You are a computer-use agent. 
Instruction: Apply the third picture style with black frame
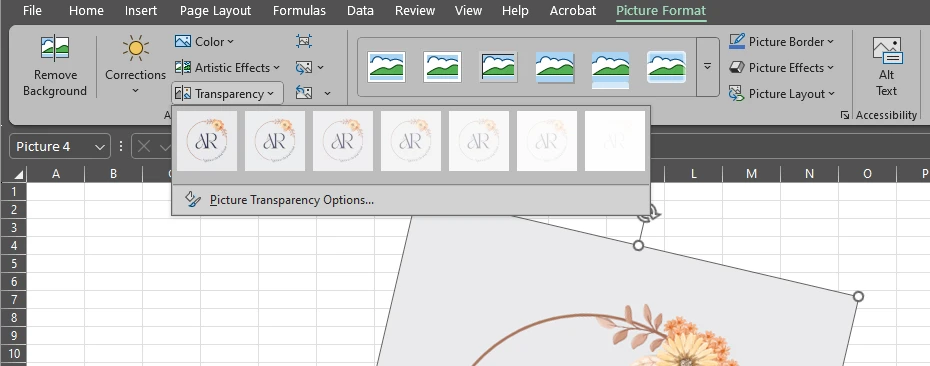[498, 66]
